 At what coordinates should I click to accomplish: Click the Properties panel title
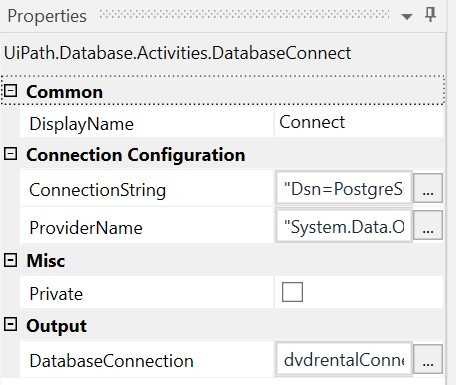pyautogui.click(x=47, y=16)
